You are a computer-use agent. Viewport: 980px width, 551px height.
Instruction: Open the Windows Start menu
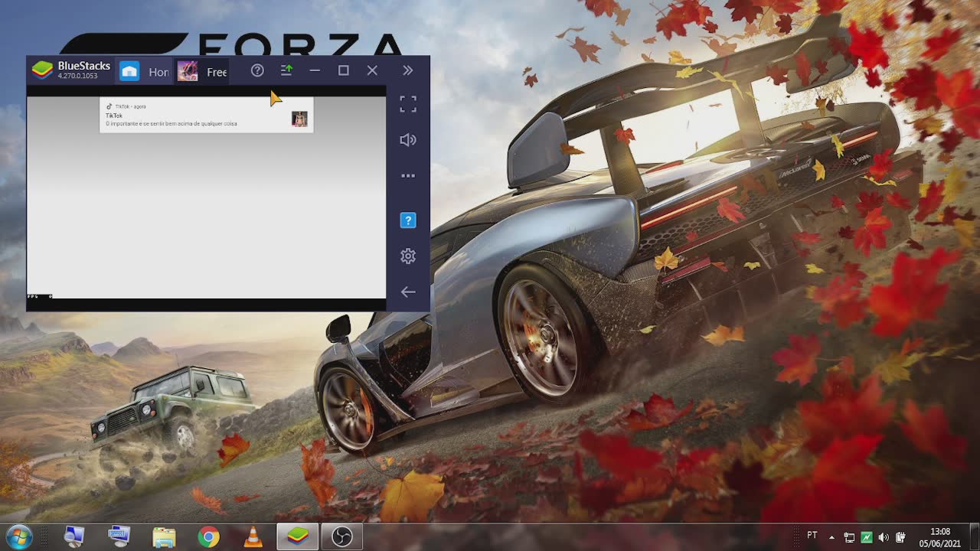[18, 536]
